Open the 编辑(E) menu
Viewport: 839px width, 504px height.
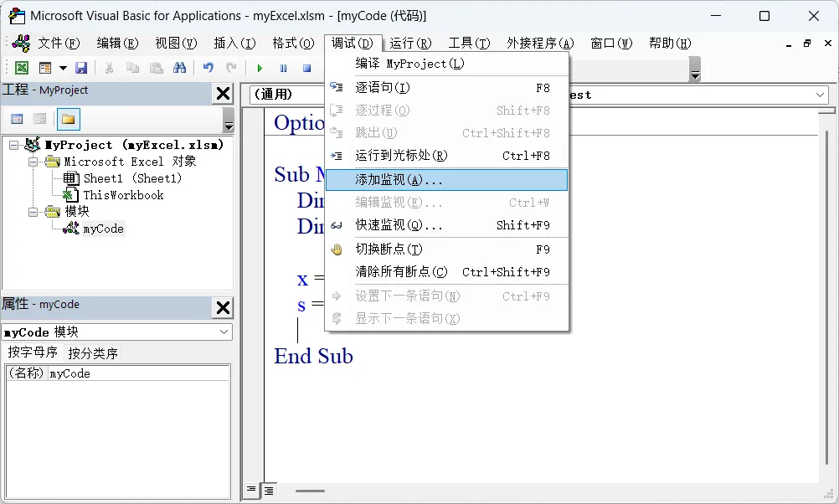point(117,43)
